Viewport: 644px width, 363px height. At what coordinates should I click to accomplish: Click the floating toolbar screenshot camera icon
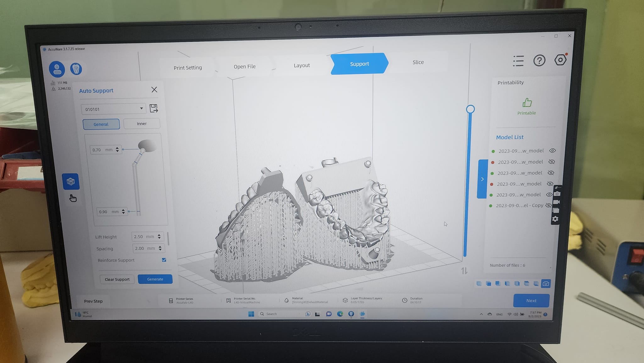point(557,194)
